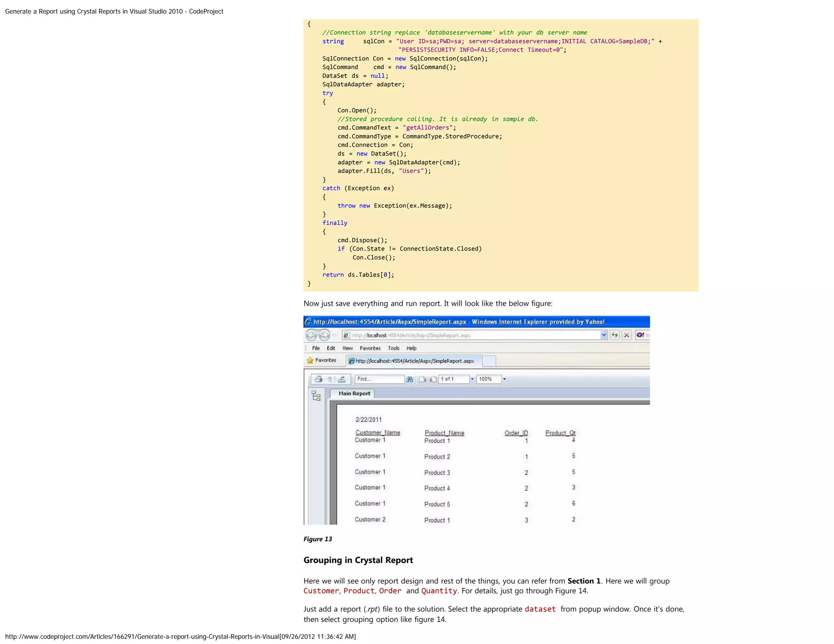Click 'Product 3' in the report

coord(437,473)
